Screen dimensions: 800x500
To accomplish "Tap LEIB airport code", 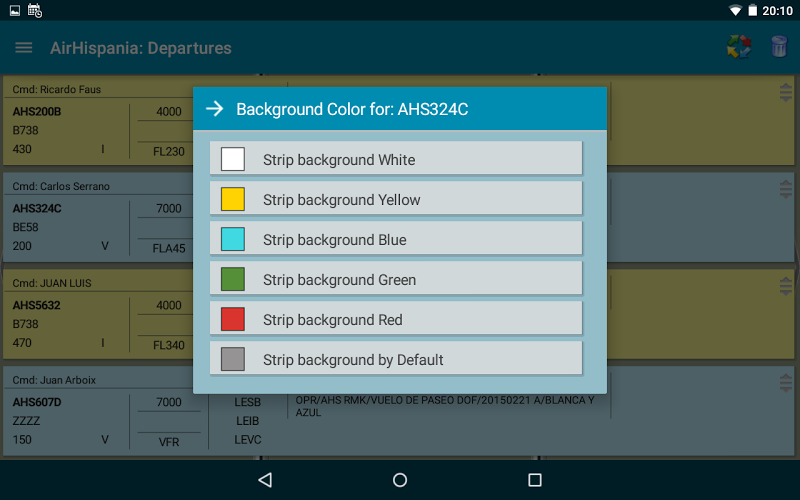I will (247, 421).
